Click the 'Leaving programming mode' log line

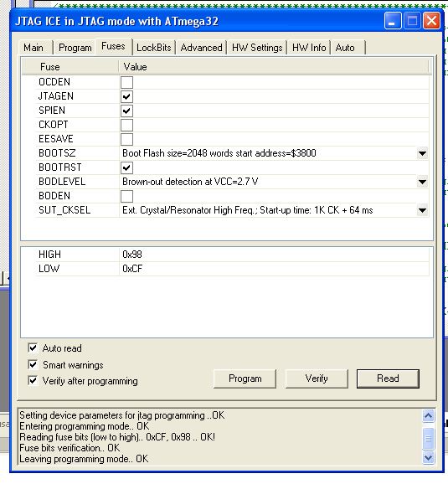pyautogui.click(x=84, y=459)
